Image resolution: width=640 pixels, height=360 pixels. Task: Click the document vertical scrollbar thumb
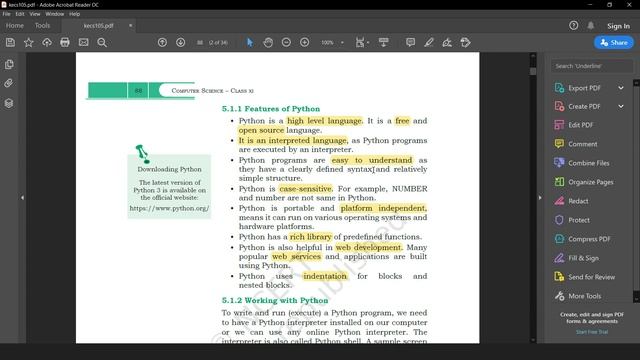[x=533, y=72]
